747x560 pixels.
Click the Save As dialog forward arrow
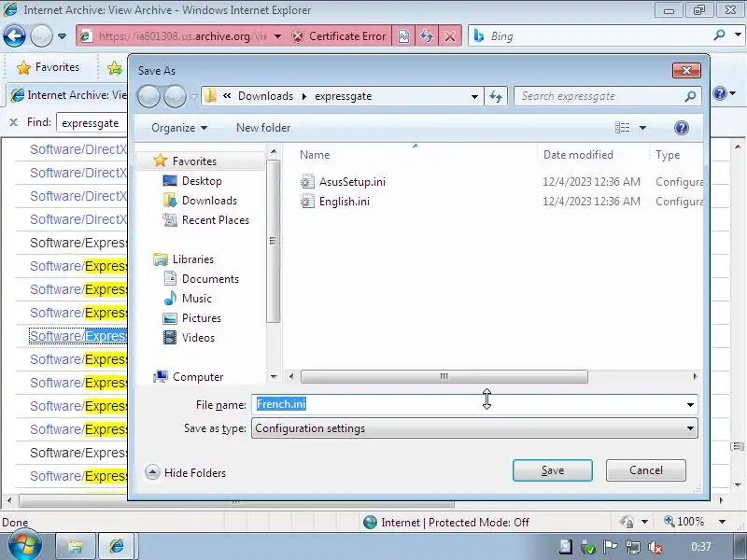pos(175,97)
